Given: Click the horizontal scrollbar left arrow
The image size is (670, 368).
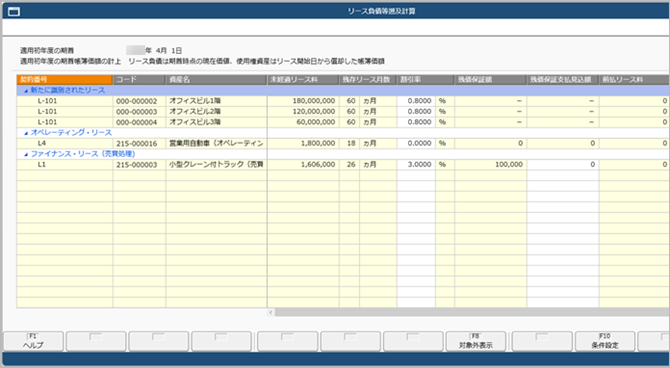Looking at the screenshot, I should [271, 313].
